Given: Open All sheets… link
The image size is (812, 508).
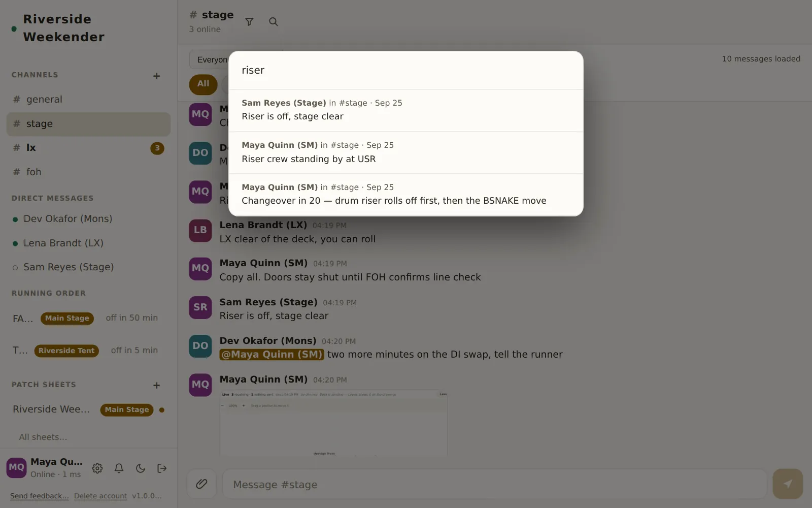Looking at the screenshot, I should point(43,437).
